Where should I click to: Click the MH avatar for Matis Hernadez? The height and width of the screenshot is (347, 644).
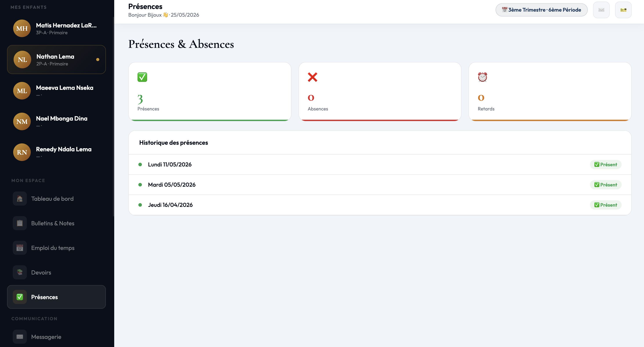click(x=22, y=29)
